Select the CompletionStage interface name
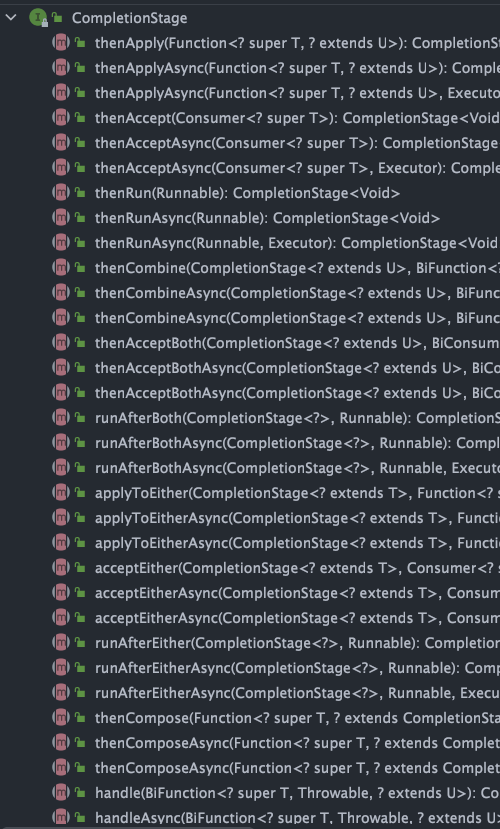The image size is (500, 829). [x=129, y=18]
